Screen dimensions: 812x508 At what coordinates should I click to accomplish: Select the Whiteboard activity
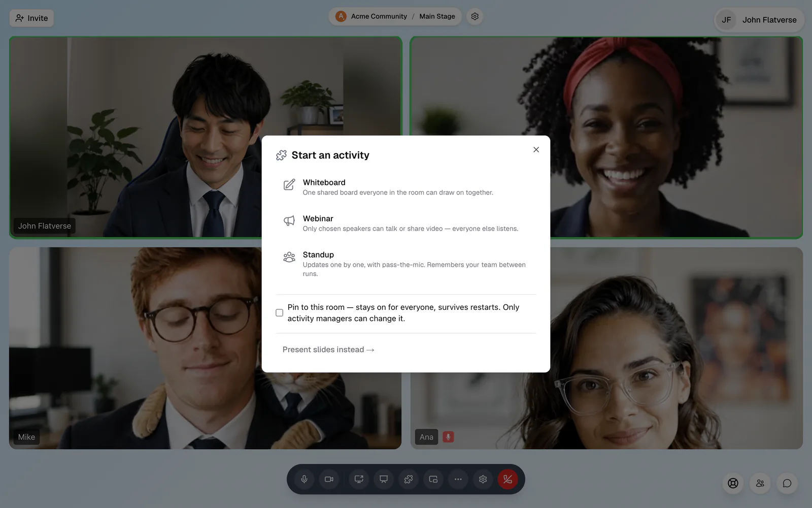point(406,187)
